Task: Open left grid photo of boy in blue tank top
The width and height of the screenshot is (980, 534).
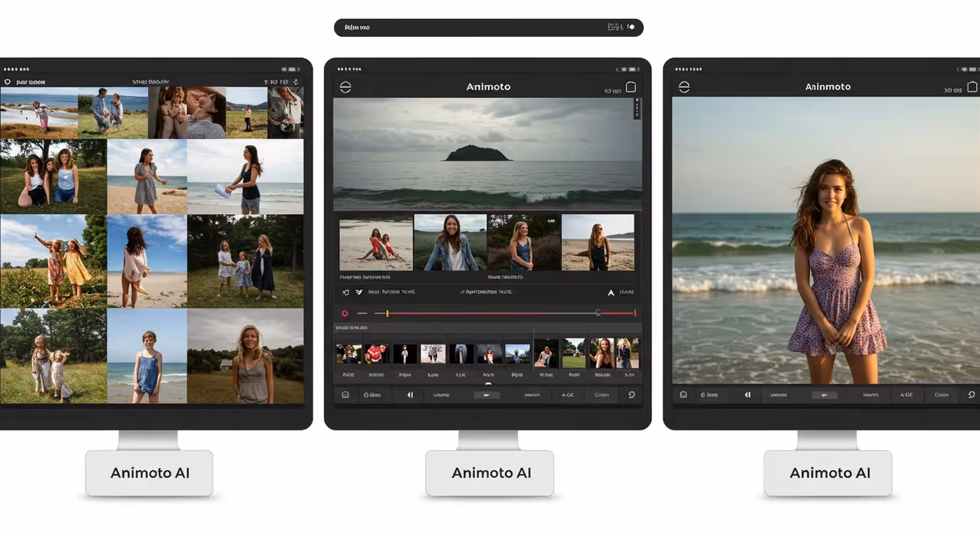Action: tap(147, 356)
